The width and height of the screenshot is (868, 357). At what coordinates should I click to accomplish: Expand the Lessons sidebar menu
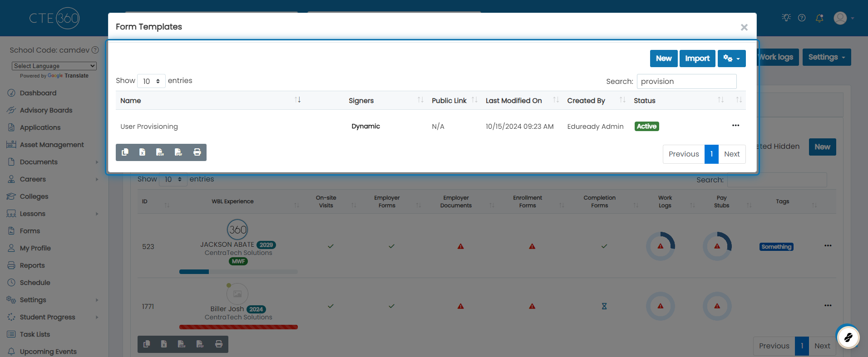[54, 214]
